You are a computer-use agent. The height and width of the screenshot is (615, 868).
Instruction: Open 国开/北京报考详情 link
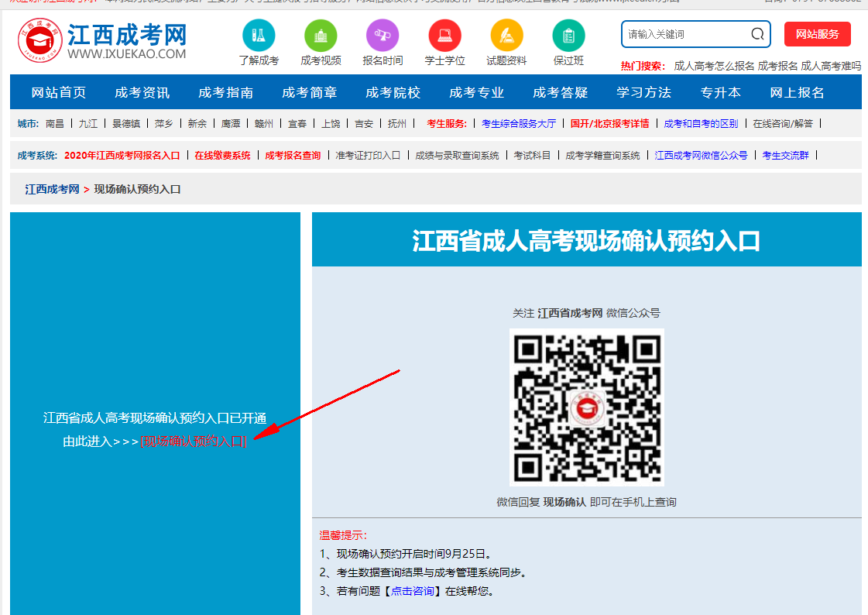pos(609,123)
